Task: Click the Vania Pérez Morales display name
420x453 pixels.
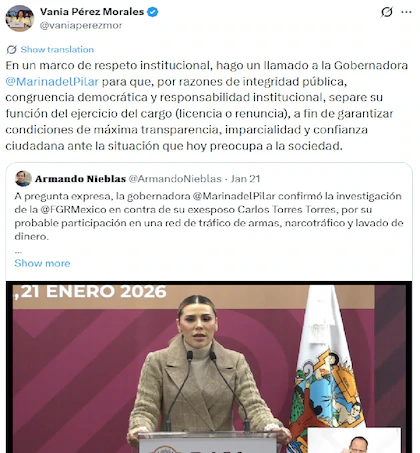Action: coord(92,12)
